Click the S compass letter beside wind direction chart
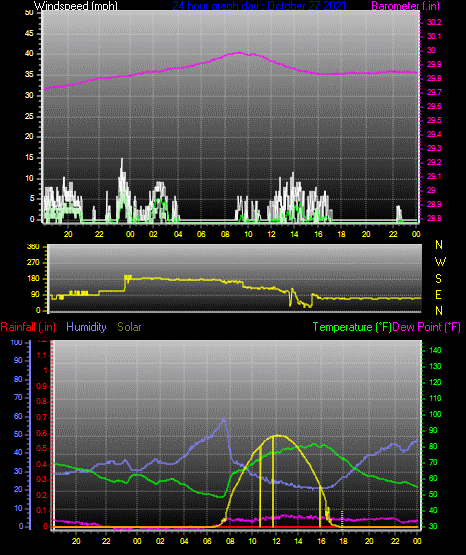The width and height of the screenshot is (466, 555). 438,279
